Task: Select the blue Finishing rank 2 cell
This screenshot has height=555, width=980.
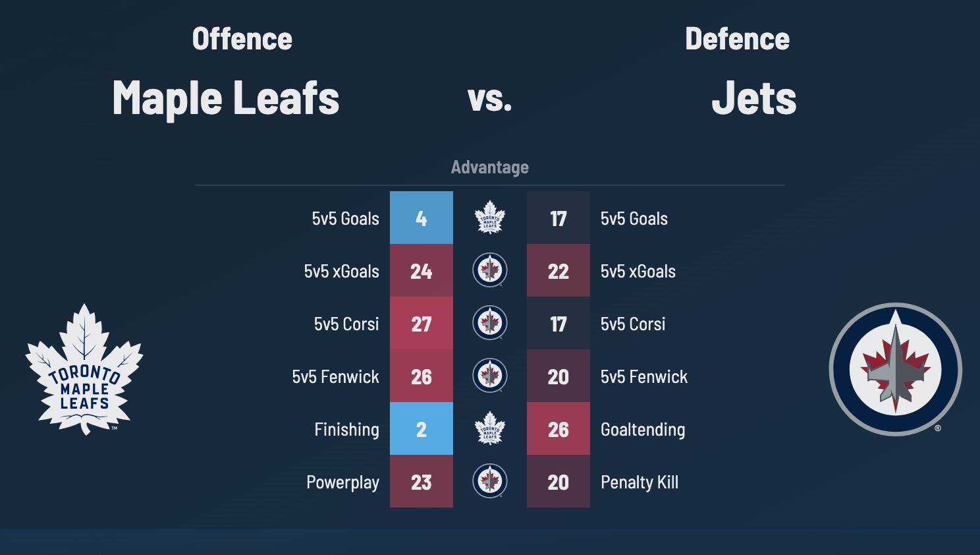Action: [422, 428]
